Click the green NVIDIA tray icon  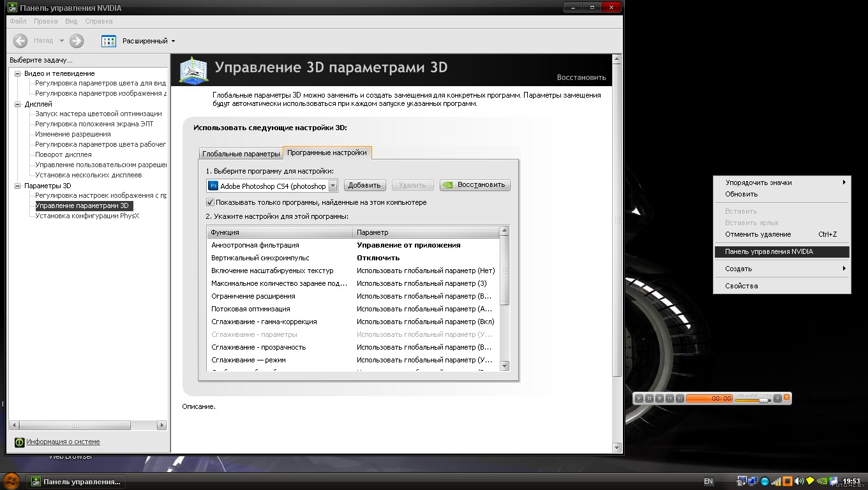coord(822,481)
